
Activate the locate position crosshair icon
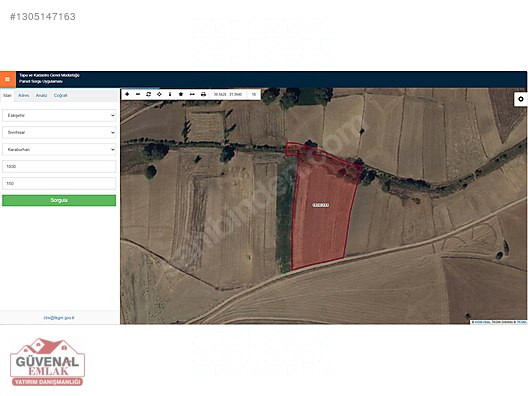pos(159,94)
